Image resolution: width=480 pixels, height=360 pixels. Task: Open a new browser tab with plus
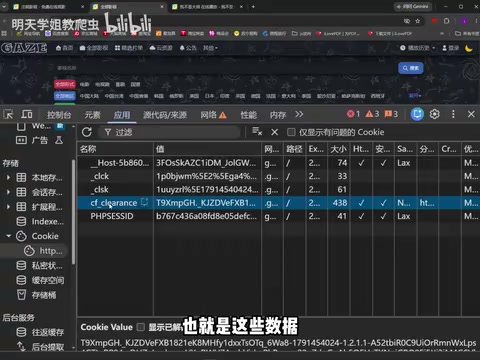coord(253,6)
